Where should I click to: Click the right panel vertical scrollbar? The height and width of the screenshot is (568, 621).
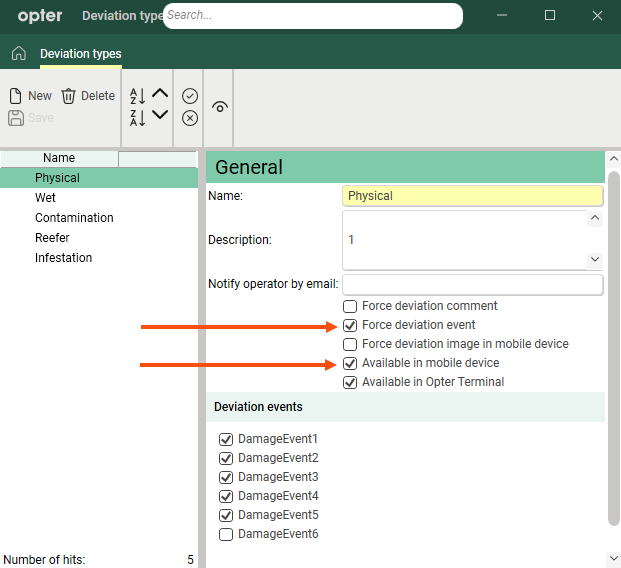(613, 350)
